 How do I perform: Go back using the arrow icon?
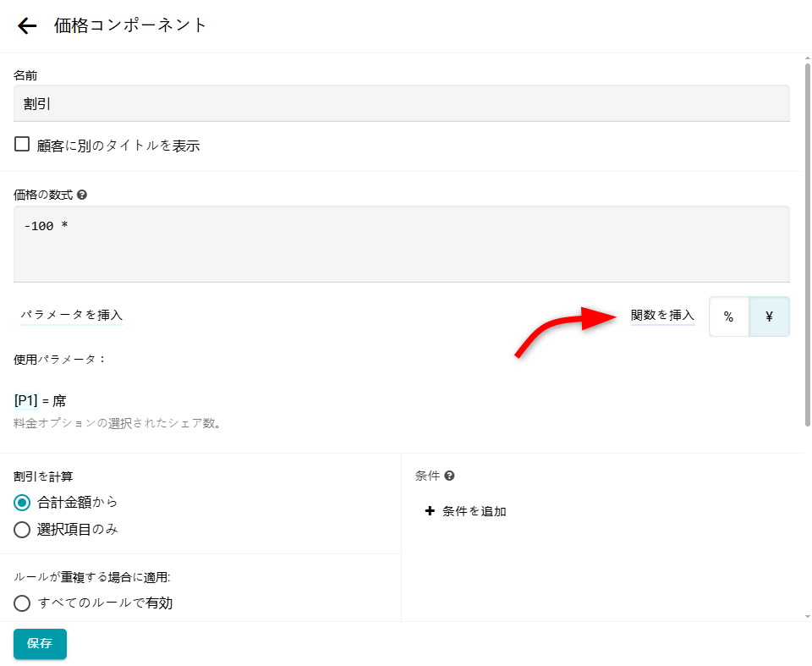27,25
